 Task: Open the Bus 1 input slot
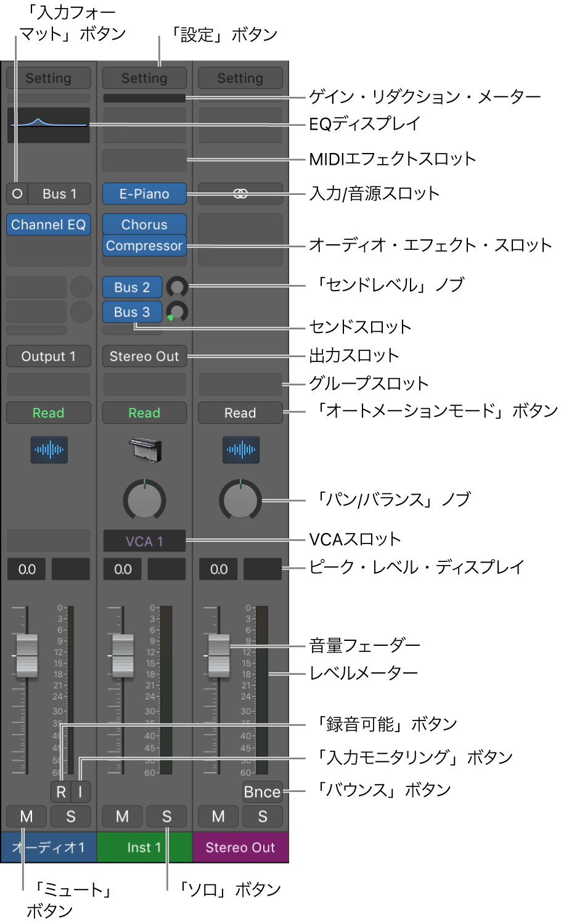[x=60, y=194]
